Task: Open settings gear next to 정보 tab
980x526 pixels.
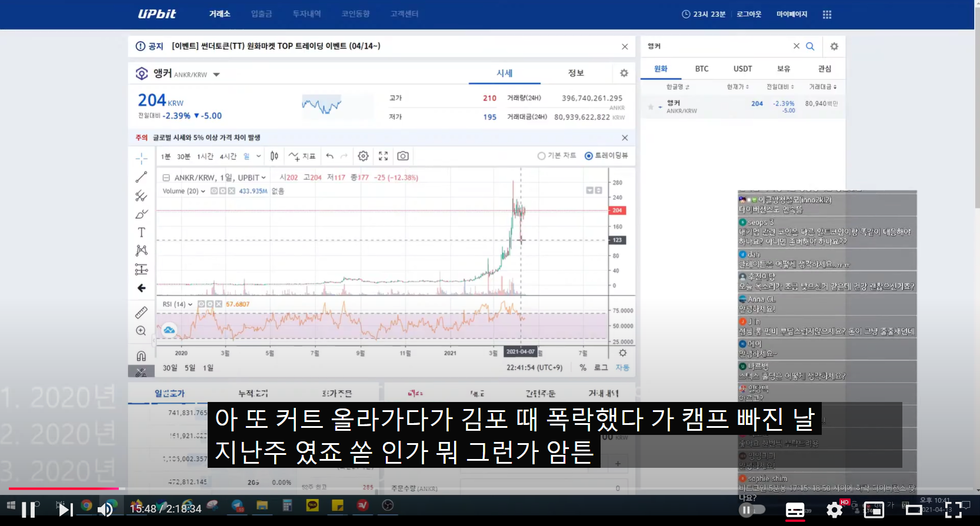Action: [x=624, y=73]
